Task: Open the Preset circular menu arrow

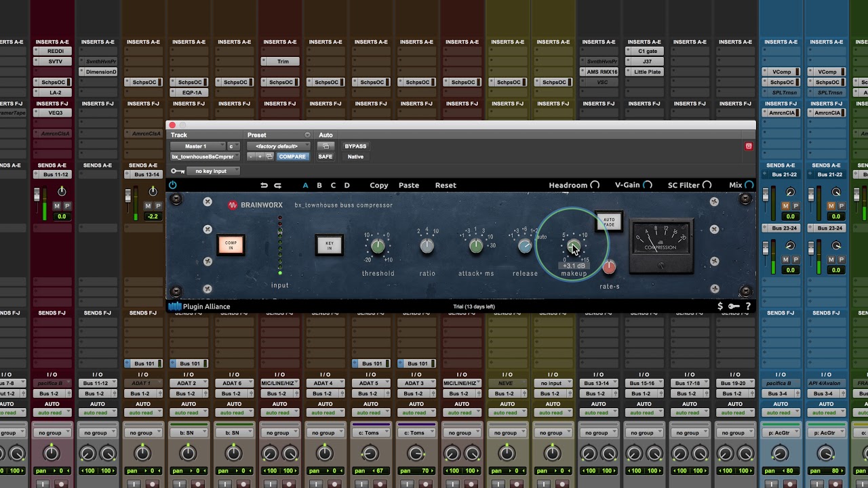Action: [x=307, y=135]
